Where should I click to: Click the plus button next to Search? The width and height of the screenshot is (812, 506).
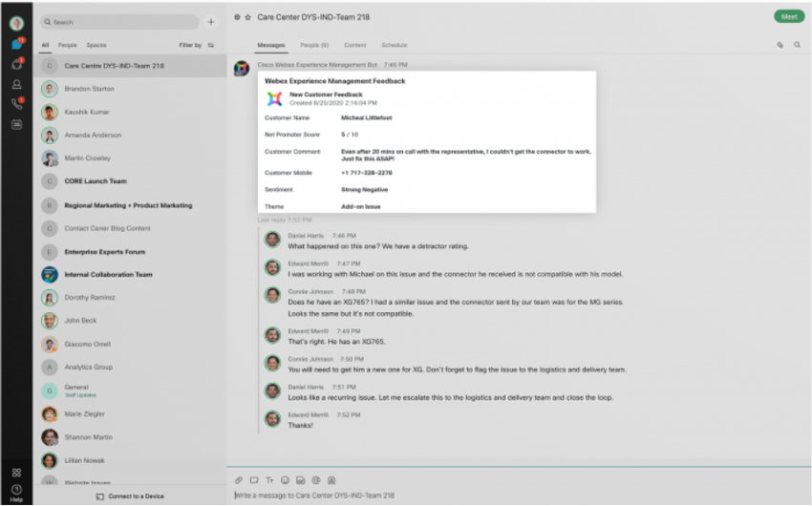[211, 22]
